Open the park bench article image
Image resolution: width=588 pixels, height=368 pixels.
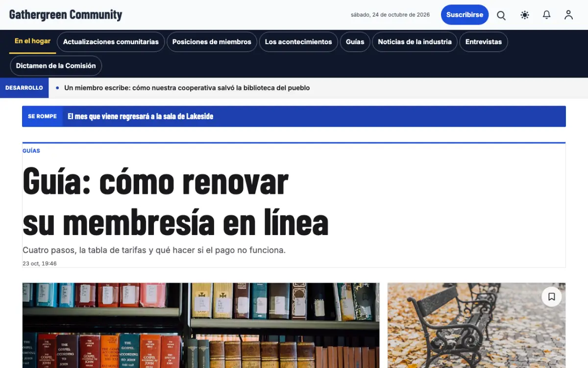(x=476, y=325)
